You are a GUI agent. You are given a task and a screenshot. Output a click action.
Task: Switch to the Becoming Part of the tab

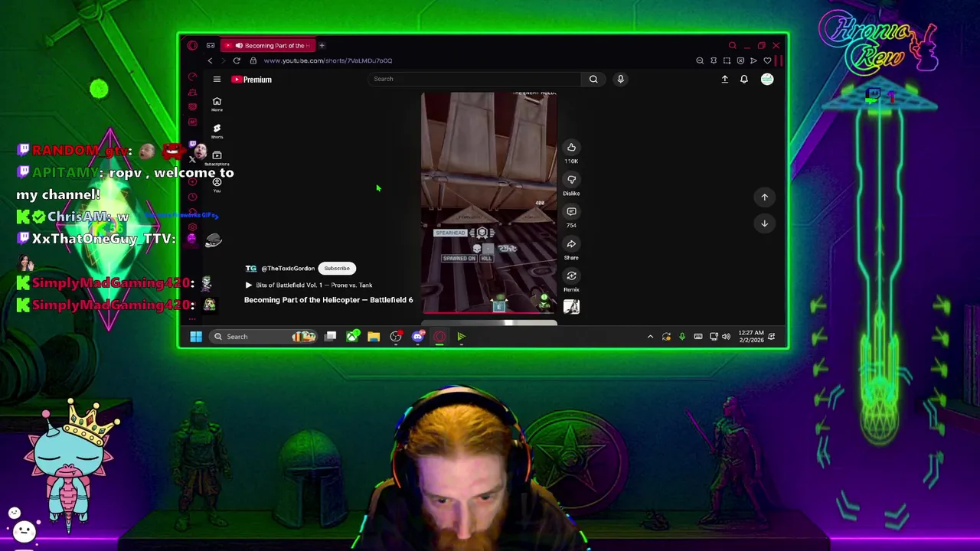point(268,45)
